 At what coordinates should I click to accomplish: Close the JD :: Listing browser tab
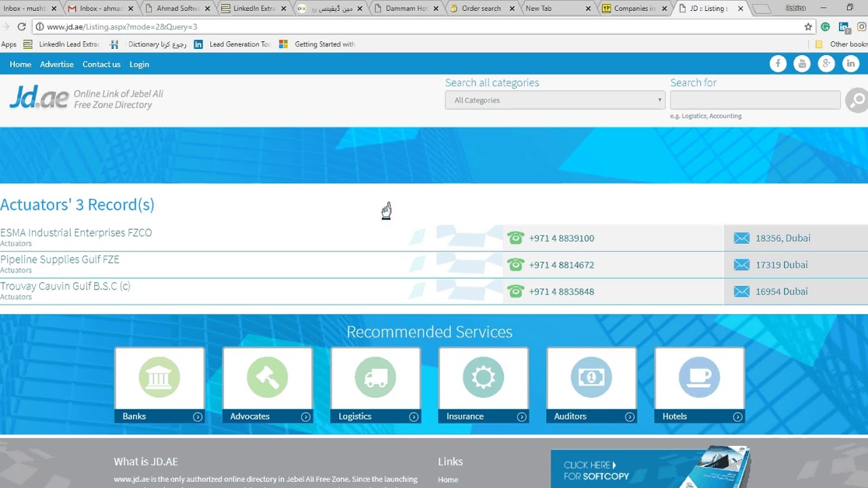click(x=741, y=9)
